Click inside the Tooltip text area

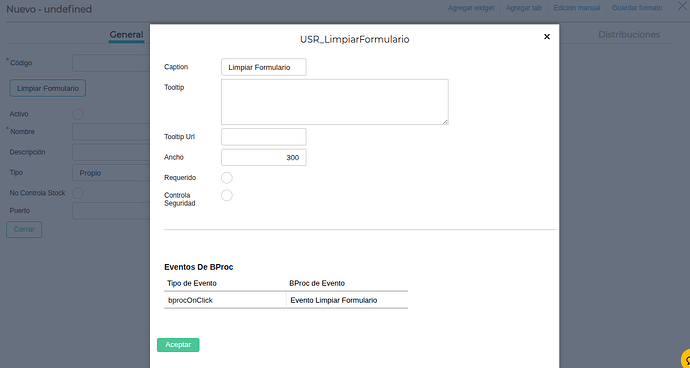[334, 102]
